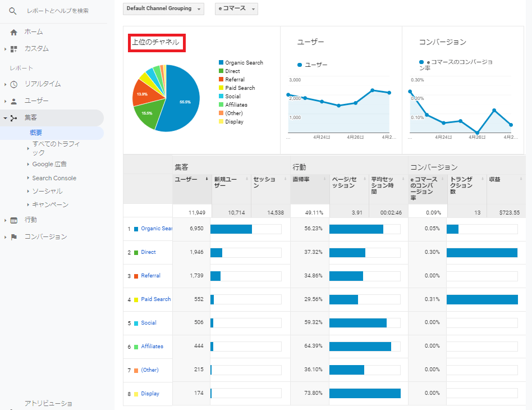Expand ソーシャル submenu arrow
This screenshot has width=532, height=410.
pos(28,192)
